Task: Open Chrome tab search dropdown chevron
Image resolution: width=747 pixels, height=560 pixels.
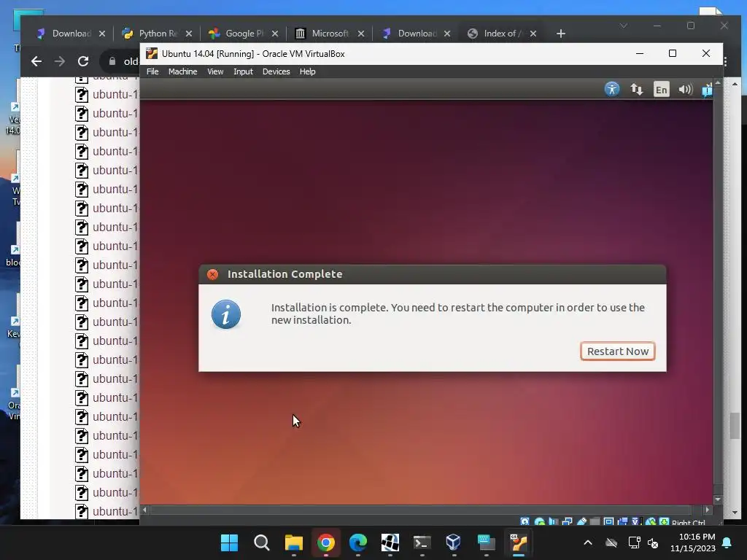Action: [x=624, y=26]
